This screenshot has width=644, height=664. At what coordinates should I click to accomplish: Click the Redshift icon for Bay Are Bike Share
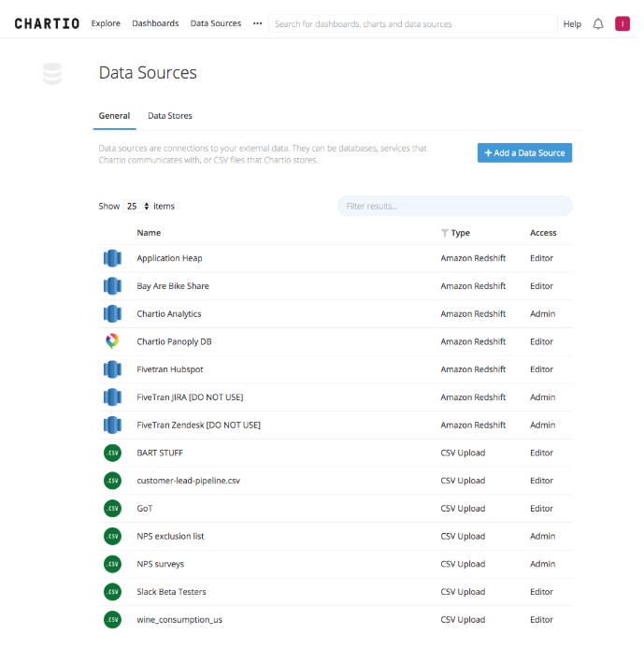pyautogui.click(x=112, y=286)
